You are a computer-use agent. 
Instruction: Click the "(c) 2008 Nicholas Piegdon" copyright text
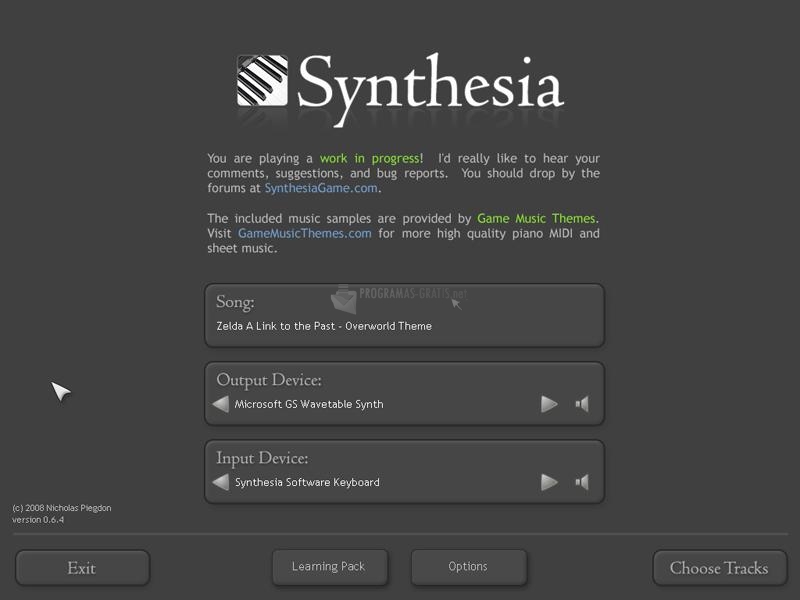point(62,508)
